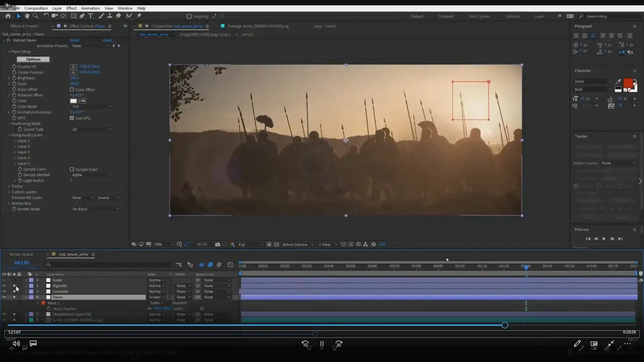Select the Hand tool in toolbar
This screenshot has height=362, width=644.
[x=27, y=16]
